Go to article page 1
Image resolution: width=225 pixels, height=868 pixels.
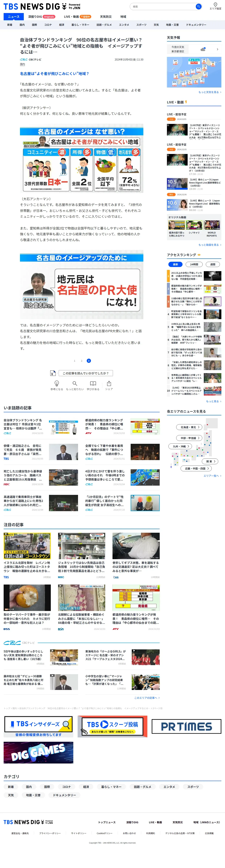click(75, 361)
